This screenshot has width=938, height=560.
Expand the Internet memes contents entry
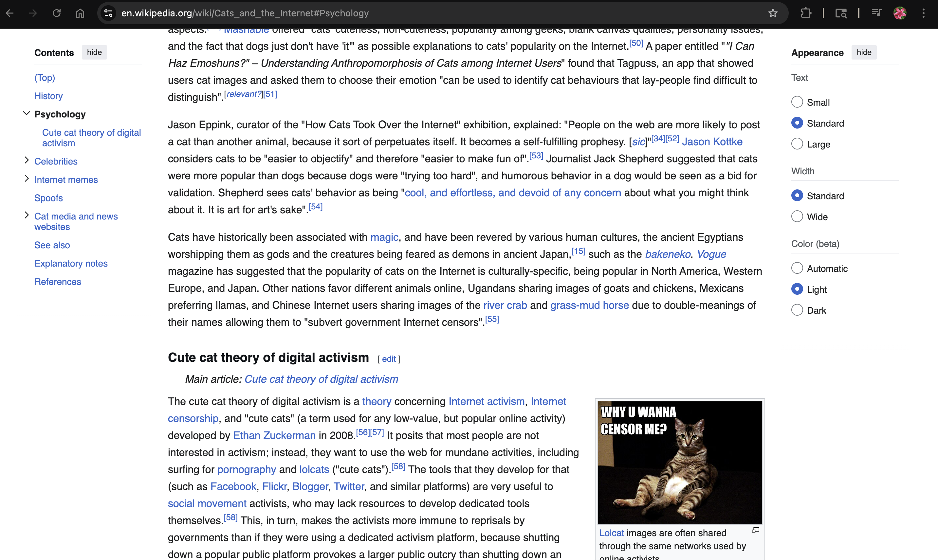pyautogui.click(x=27, y=179)
